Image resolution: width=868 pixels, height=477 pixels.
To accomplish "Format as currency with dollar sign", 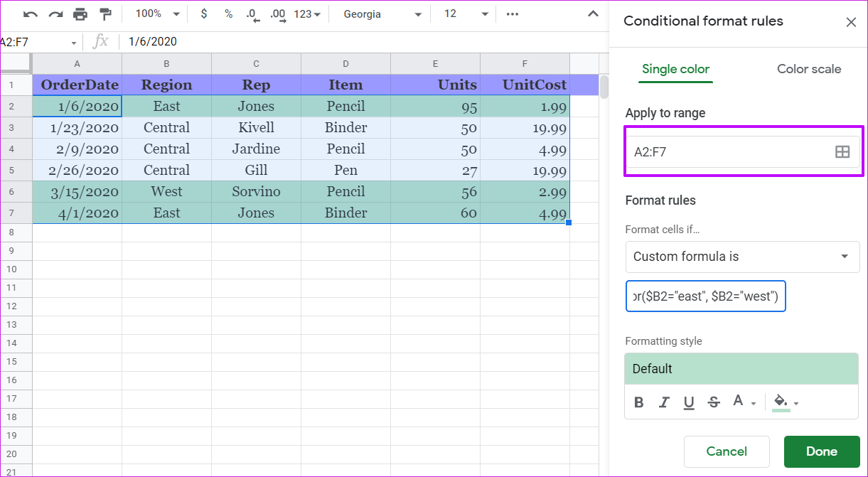I will (205, 14).
